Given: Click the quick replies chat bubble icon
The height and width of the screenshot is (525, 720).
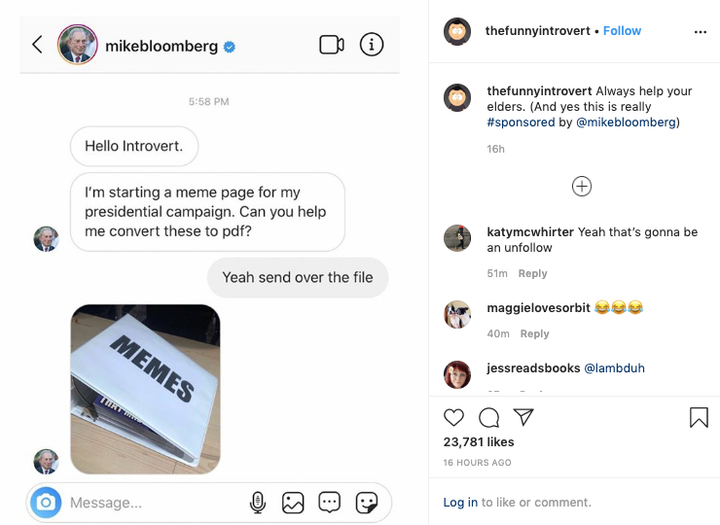Looking at the screenshot, I should point(329,502).
